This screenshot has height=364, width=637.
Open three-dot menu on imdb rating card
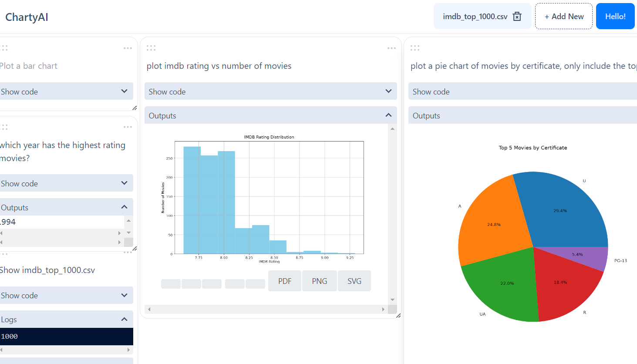[x=391, y=48]
